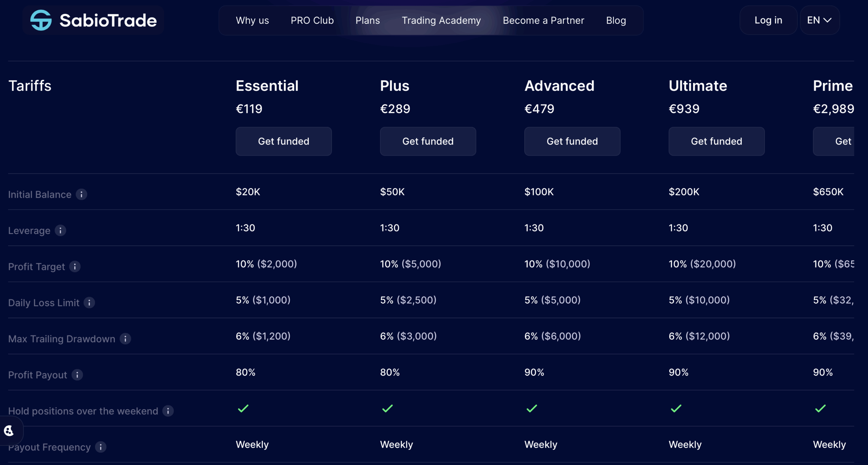Click Get funded for Essential plan
The width and height of the screenshot is (868, 465).
pyautogui.click(x=283, y=141)
